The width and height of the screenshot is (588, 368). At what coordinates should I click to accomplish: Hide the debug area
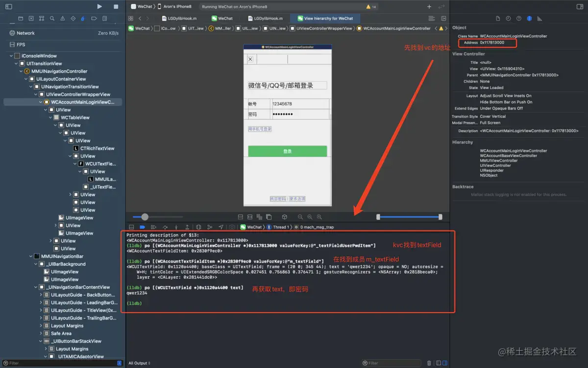point(131,227)
